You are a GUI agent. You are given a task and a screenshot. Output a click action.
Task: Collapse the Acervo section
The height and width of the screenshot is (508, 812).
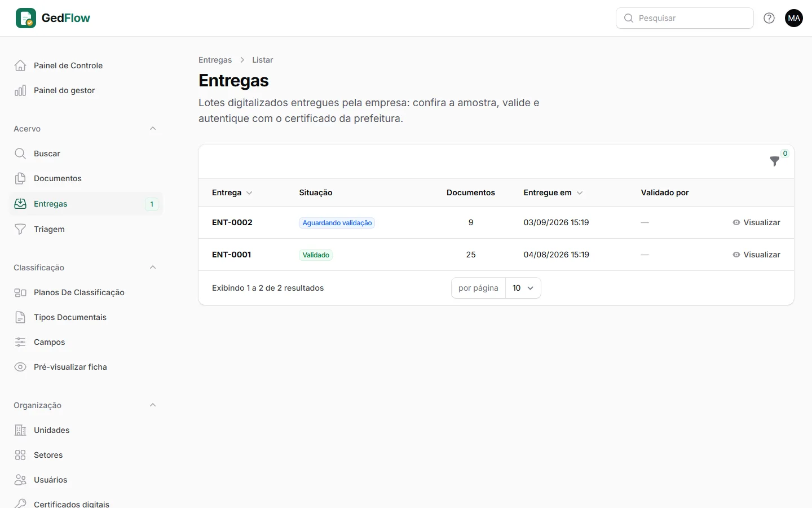153,129
